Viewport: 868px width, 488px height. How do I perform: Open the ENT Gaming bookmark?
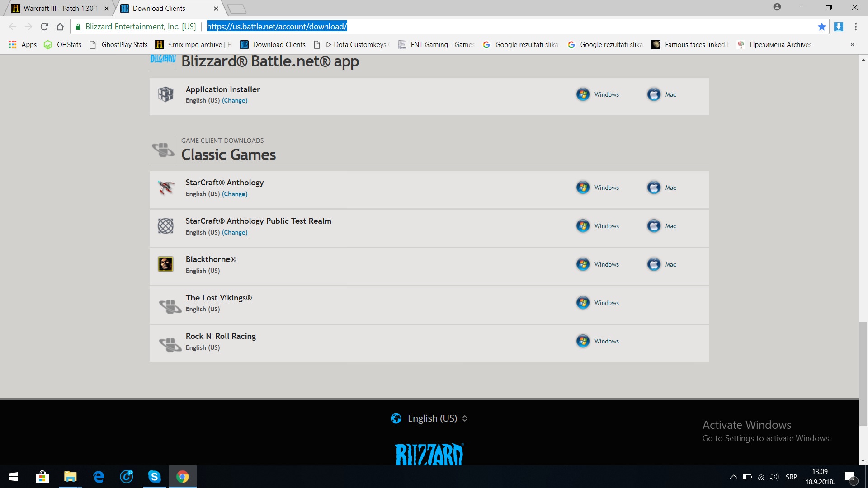436,44
